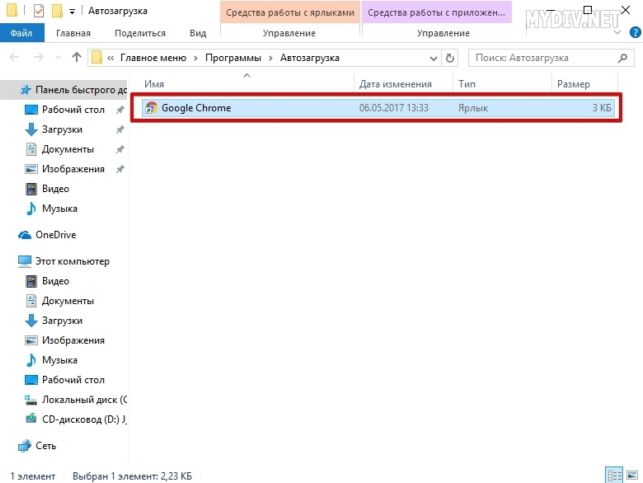Click the pin icon beside Изображения
Screen dimensions: 643x483
tap(120, 169)
